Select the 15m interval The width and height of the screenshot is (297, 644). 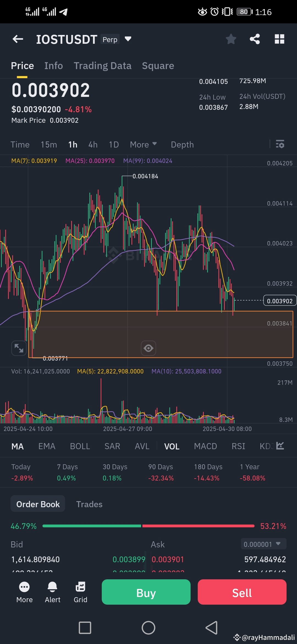(x=49, y=144)
